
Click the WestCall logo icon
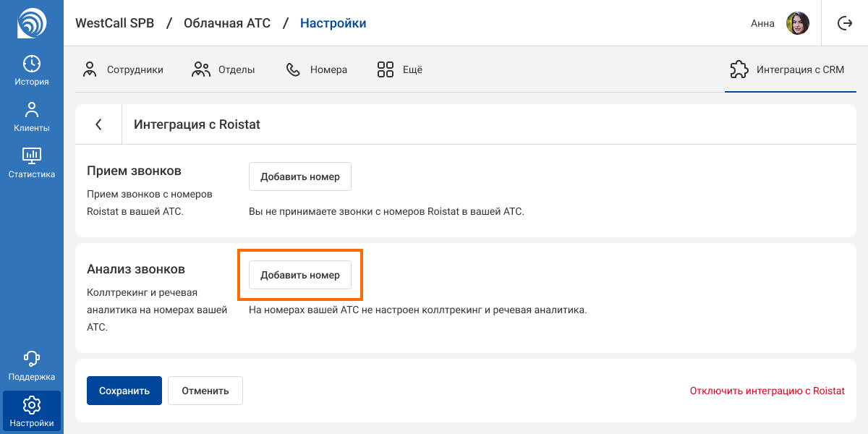[x=31, y=22]
